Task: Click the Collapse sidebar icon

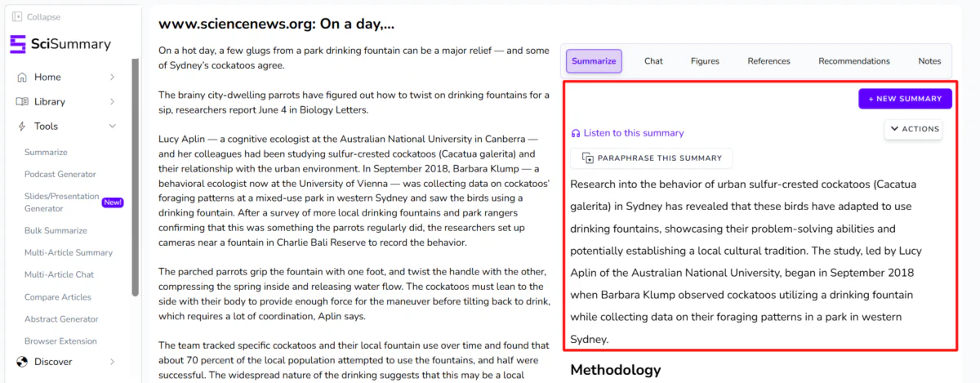Action: coord(18,17)
